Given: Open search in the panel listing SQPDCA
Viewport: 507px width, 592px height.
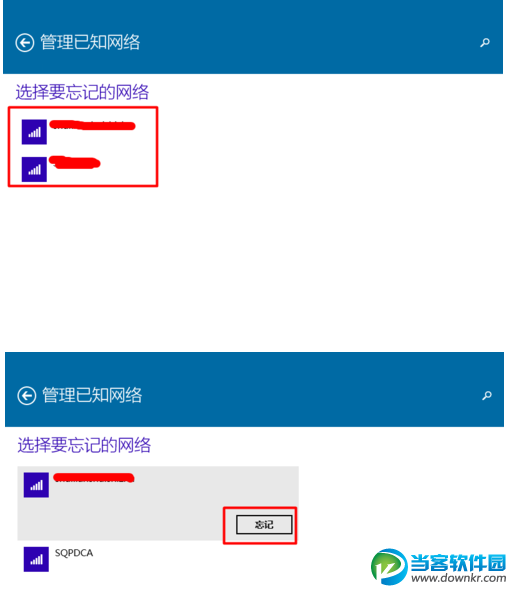Looking at the screenshot, I should [487, 395].
